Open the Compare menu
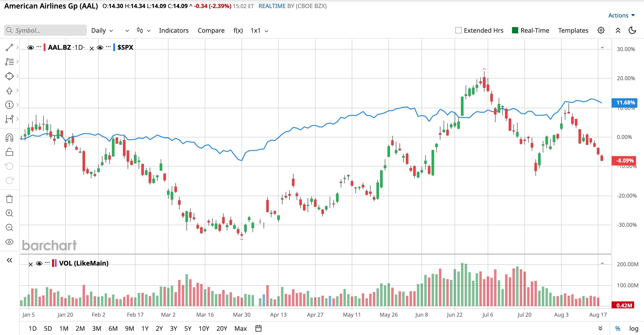The height and width of the screenshot is (335, 644). click(211, 30)
